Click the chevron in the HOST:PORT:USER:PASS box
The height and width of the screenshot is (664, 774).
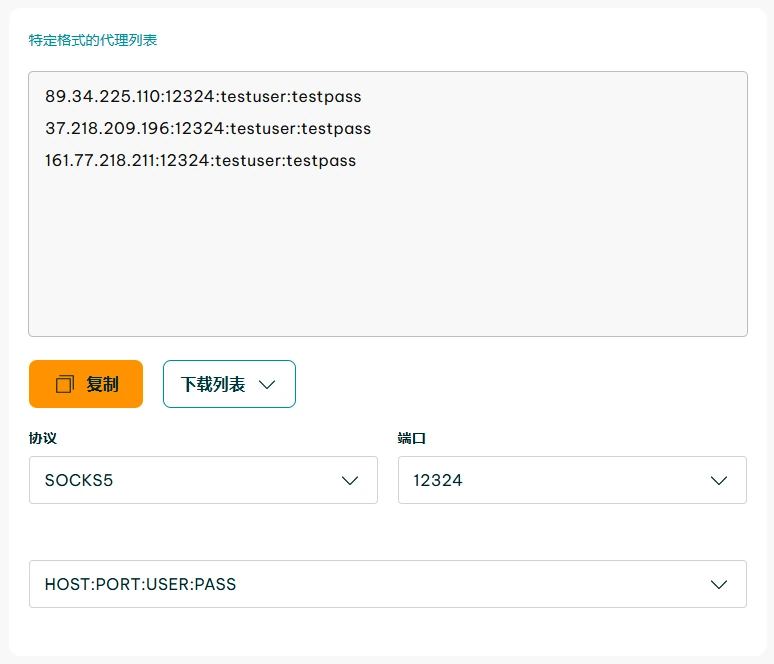pos(719,585)
